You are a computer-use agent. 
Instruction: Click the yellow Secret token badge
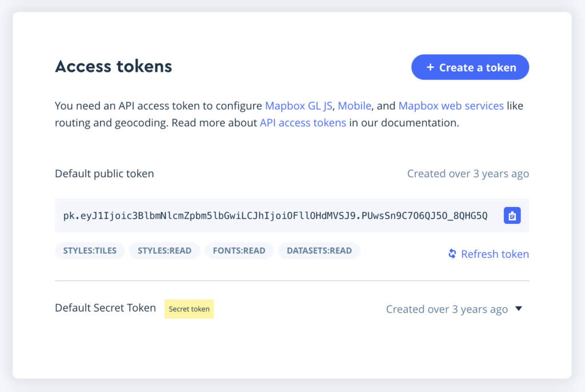[x=189, y=309]
